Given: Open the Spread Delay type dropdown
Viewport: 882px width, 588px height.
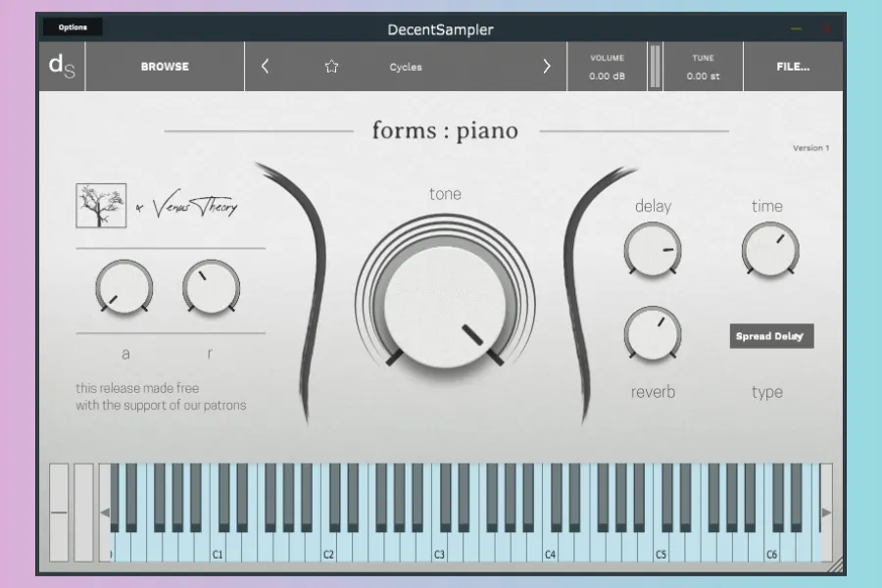Looking at the screenshot, I should 771,336.
